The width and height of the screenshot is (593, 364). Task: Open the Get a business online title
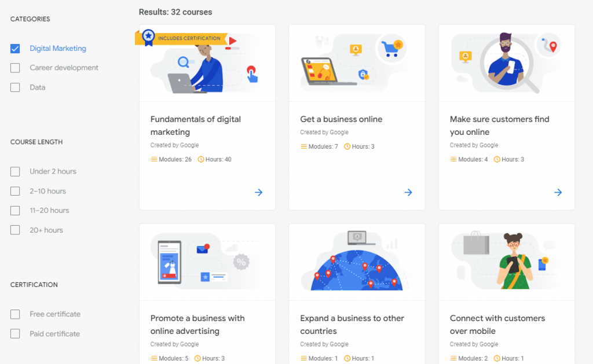pos(341,119)
